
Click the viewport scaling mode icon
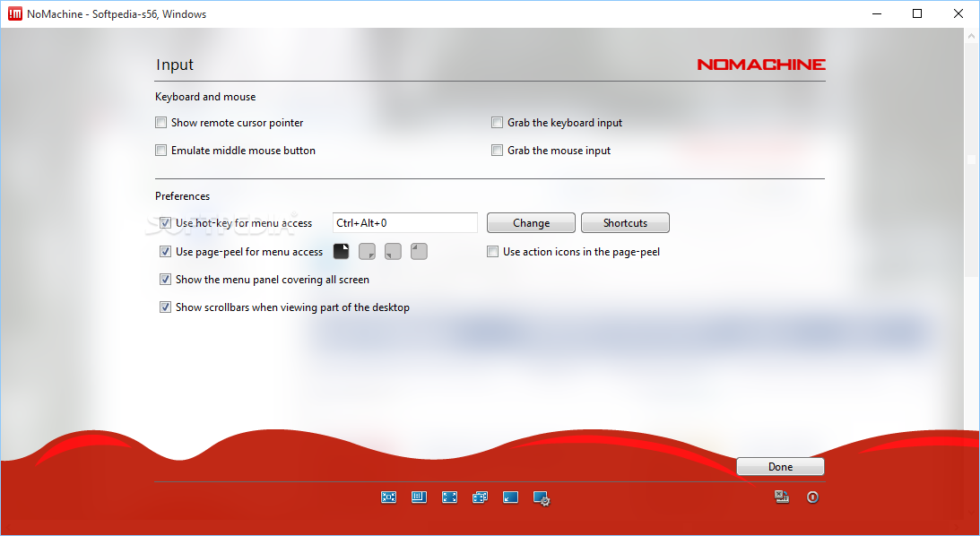coord(419,497)
